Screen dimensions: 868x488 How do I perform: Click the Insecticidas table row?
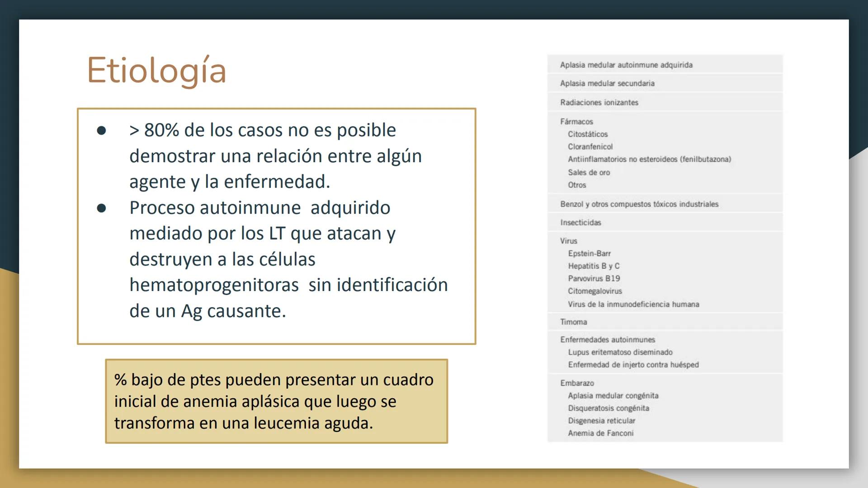point(580,223)
